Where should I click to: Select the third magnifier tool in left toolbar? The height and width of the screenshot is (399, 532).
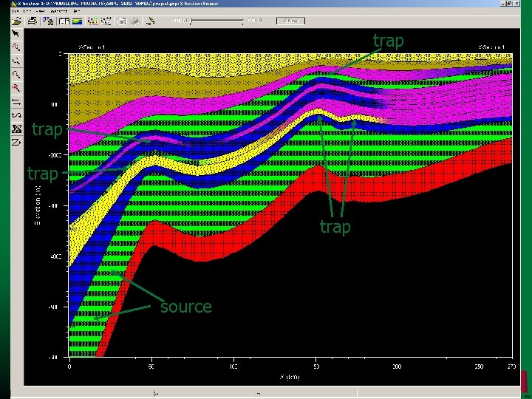click(16, 75)
